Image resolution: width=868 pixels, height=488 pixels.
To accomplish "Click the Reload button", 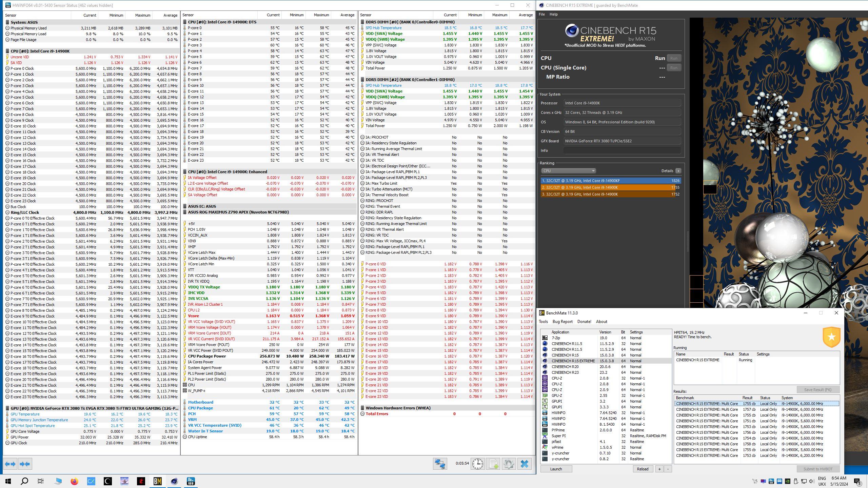I will coord(643,469).
